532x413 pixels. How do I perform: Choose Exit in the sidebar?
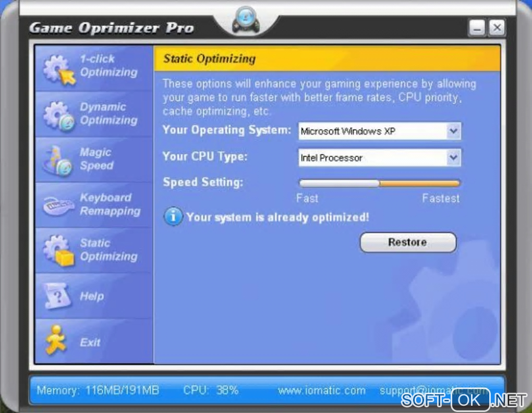click(x=94, y=342)
